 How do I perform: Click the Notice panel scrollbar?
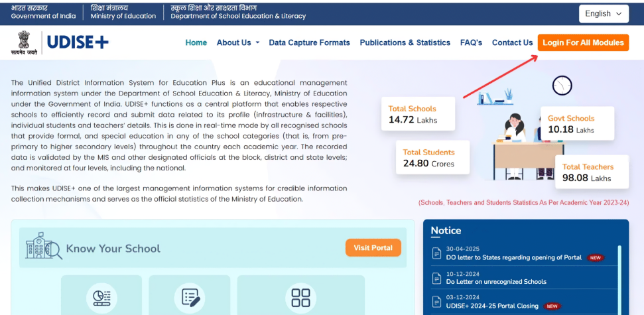pyautogui.click(x=619, y=279)
